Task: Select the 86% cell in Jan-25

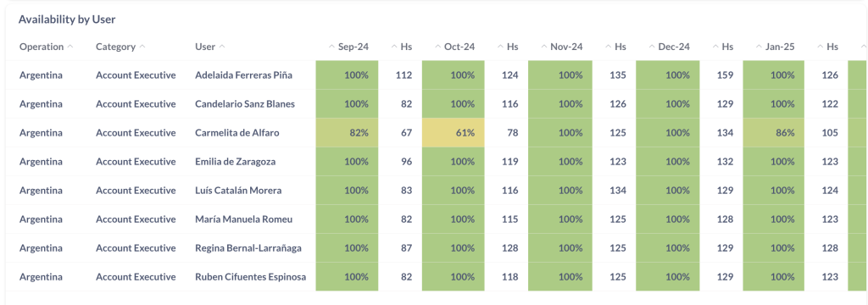Action: point(773,133)
